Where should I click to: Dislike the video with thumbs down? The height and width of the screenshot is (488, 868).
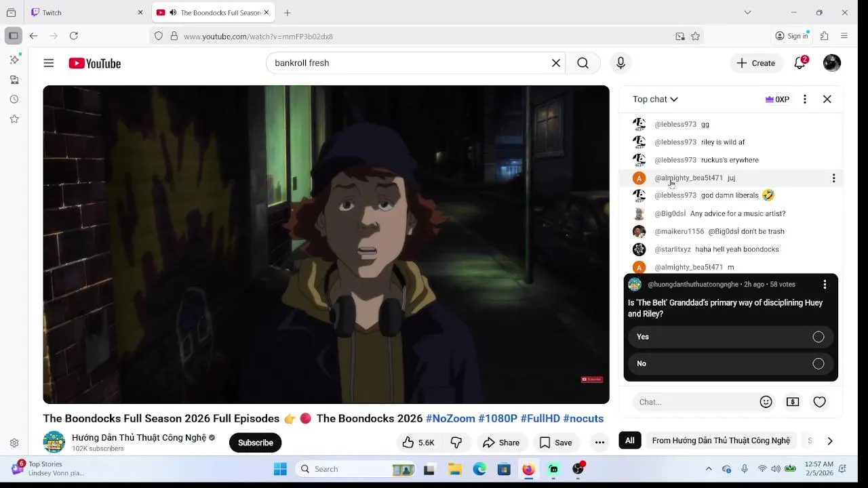[x=456, y=443]
